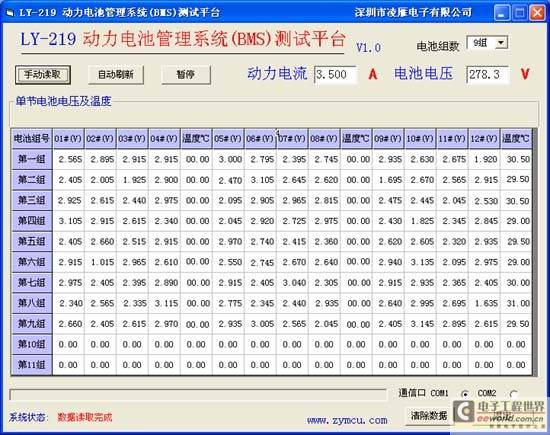This screenshot has height=435, width=550.
Task: Maximize the BMS test platform window
Action: click(x=519, y=13)
